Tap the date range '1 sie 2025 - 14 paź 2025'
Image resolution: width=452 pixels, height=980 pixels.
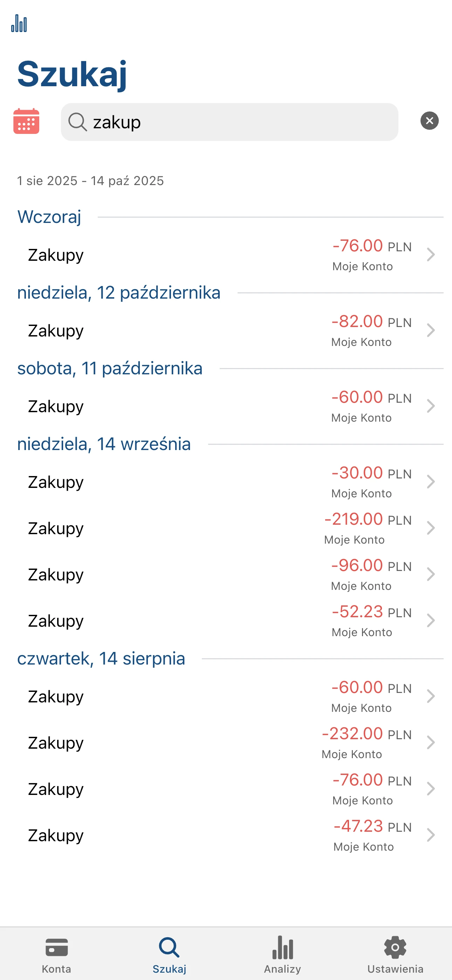coord(90,181)
